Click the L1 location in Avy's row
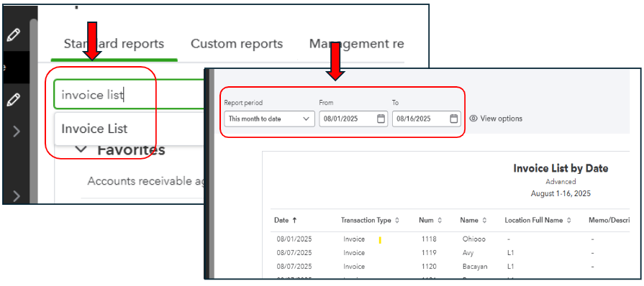This screenshot has width=644, height=286. pyautogui.click(x=510, y=253)
